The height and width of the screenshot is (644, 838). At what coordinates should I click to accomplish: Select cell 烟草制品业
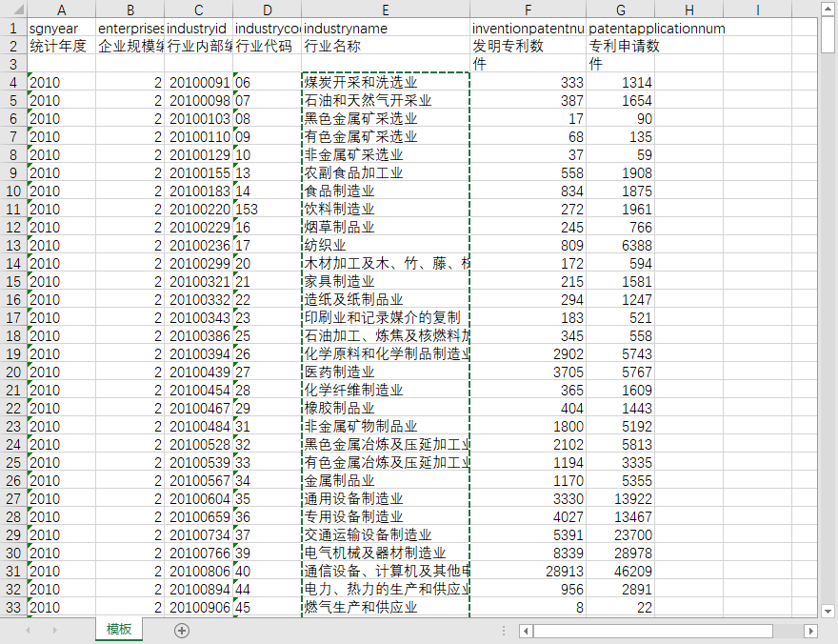386,227
